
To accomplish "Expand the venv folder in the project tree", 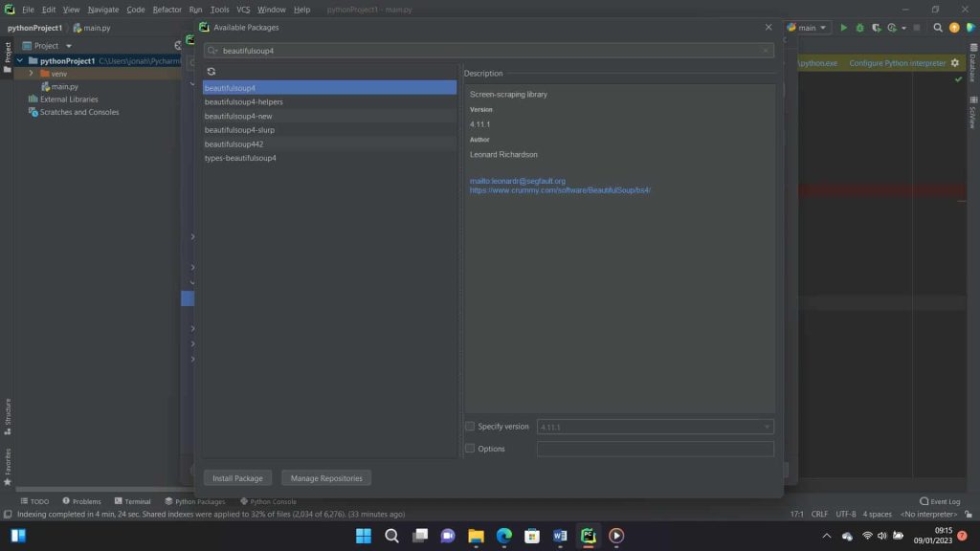I will 32,73.
